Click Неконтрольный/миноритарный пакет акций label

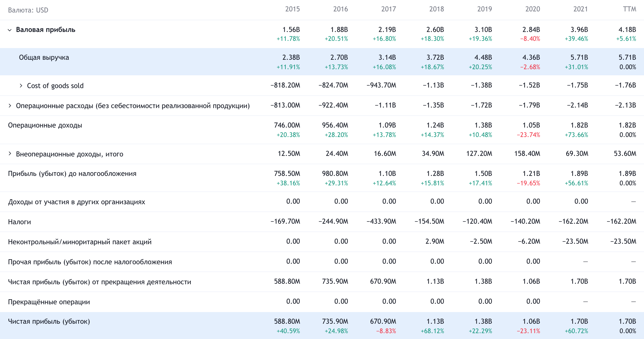80,242
